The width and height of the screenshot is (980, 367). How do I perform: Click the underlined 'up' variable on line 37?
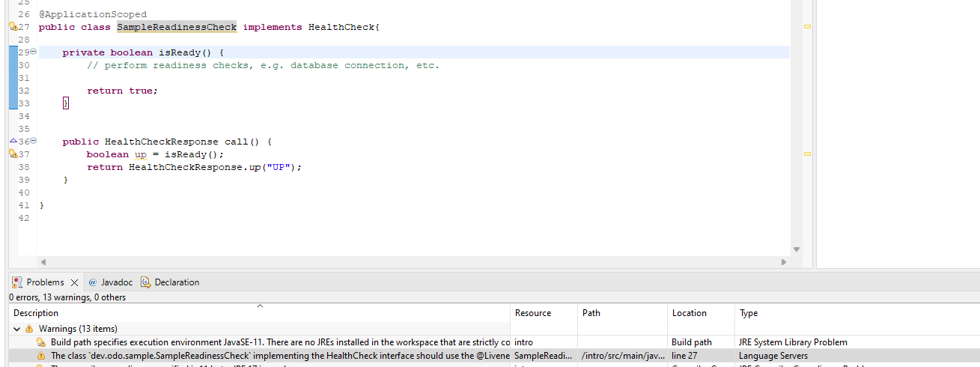click(140, 154)
